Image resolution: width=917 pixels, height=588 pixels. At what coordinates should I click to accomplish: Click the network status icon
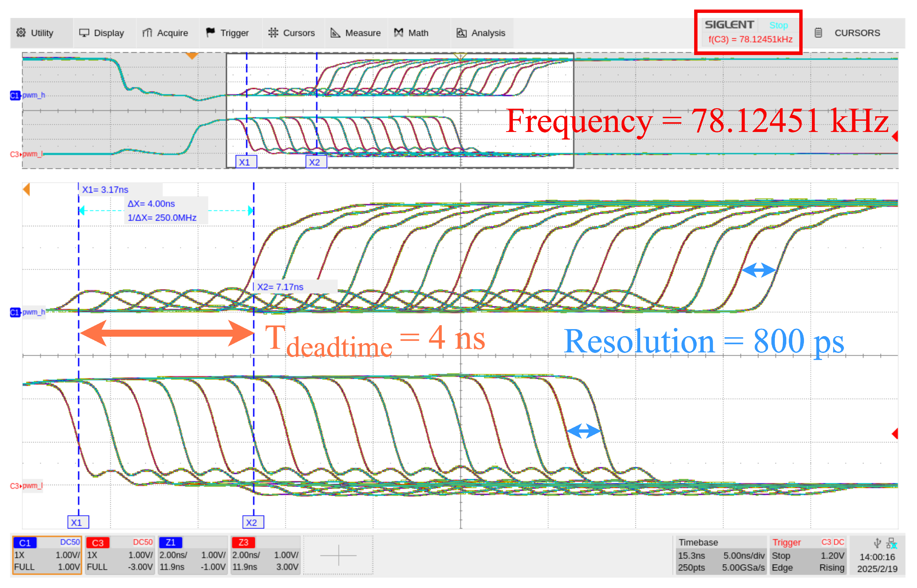coord(892,543)
